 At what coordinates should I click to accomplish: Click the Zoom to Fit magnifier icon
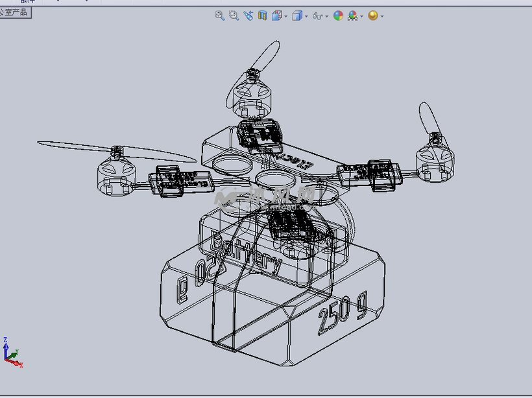[x=219, y=16]
